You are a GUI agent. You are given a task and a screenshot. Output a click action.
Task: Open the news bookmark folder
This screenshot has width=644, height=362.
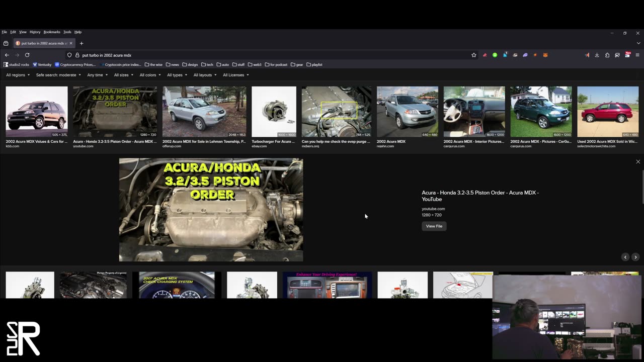[x=172, y=64]
